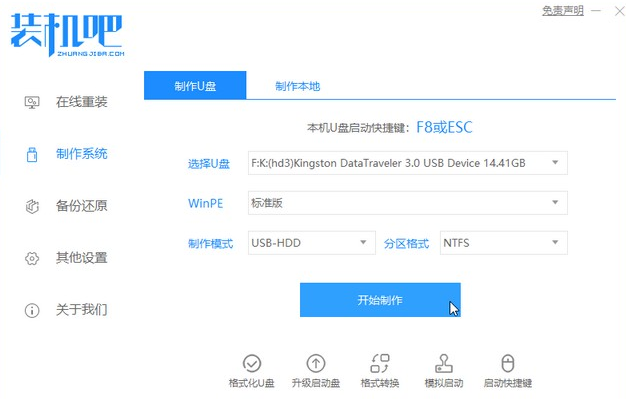Viewport: 626px width, 404px height.
Task: Click the 关于我们 info icon
Action: coord(32,310)
